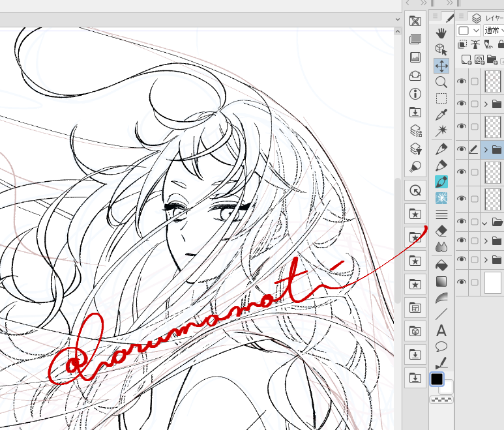Select the Pen tool
504x430 pixels.
pyautogui.click(x=441, y=149)
